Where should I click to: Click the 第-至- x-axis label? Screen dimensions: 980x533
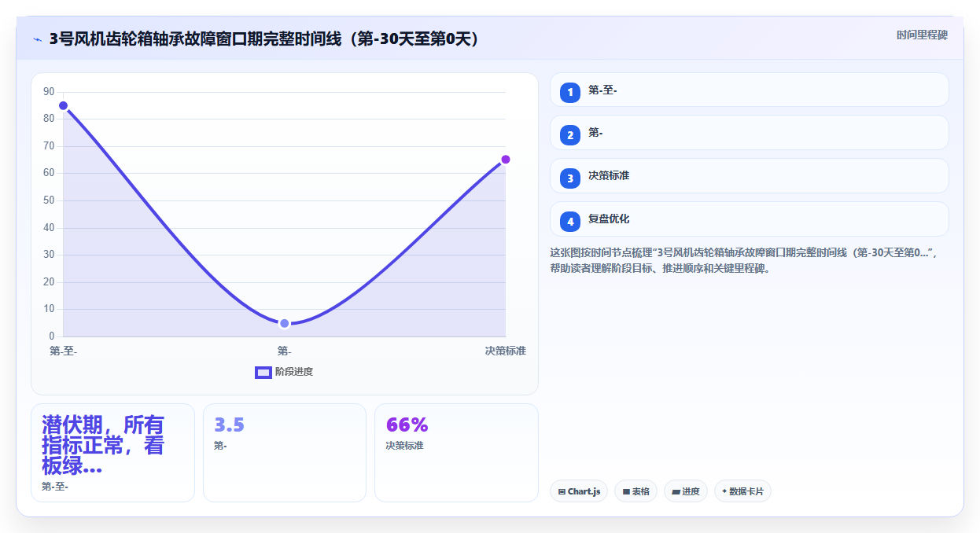pyautogui.click(x=63, y=351)
